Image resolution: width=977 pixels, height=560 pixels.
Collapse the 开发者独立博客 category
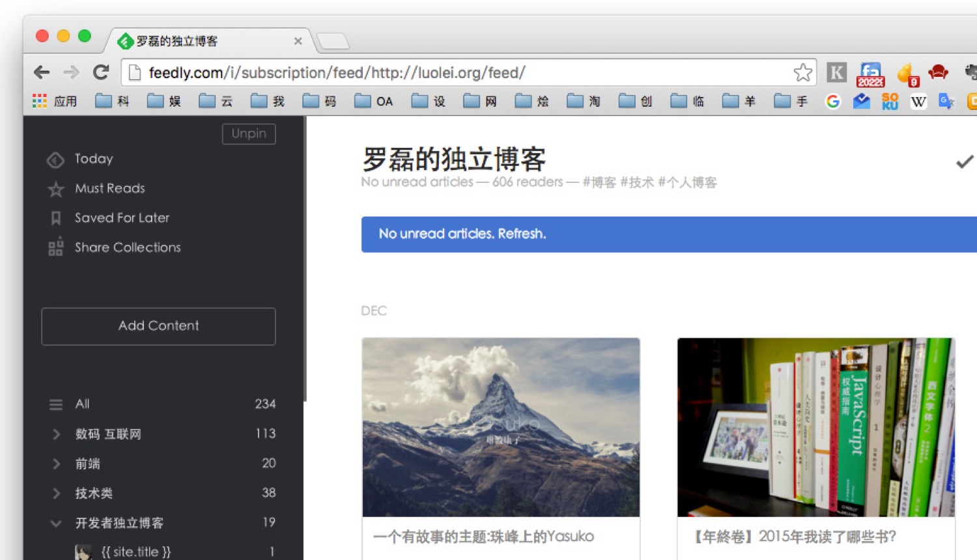pos(57,523)
